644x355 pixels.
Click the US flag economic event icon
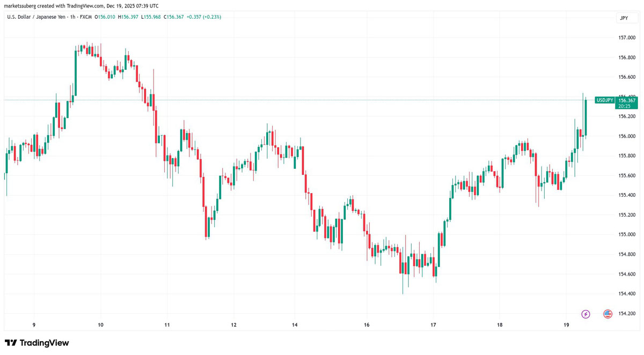608,314
